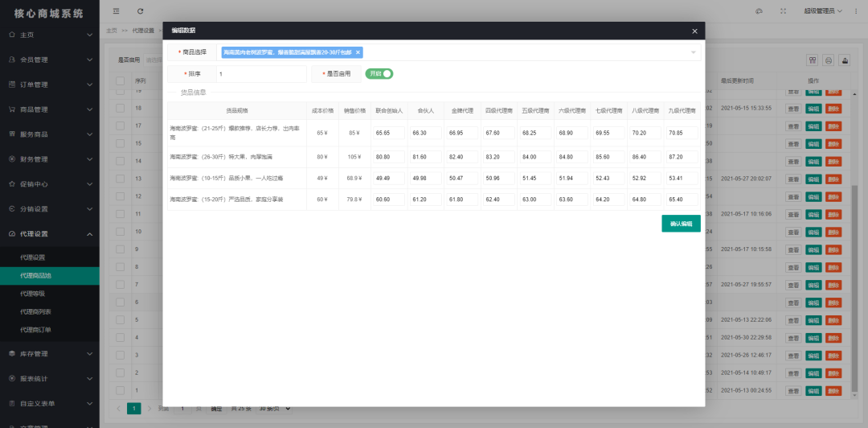
Task: Click the refresh icon in top bar
Action: tap(140, 11)
